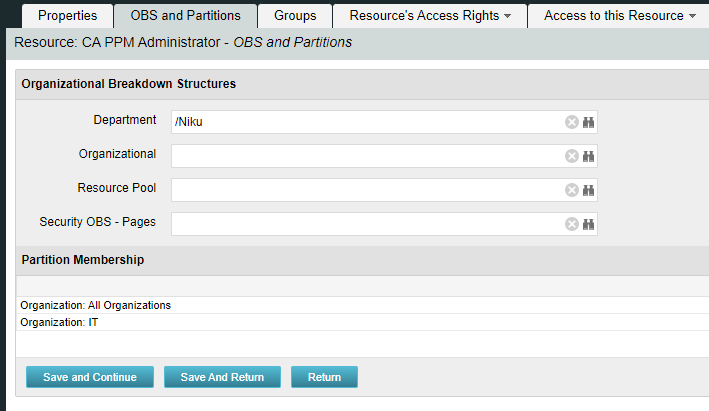Select the Organization: IT partition row
The image size is (709, 411).
pyautogui.click(x=60, y=323)
